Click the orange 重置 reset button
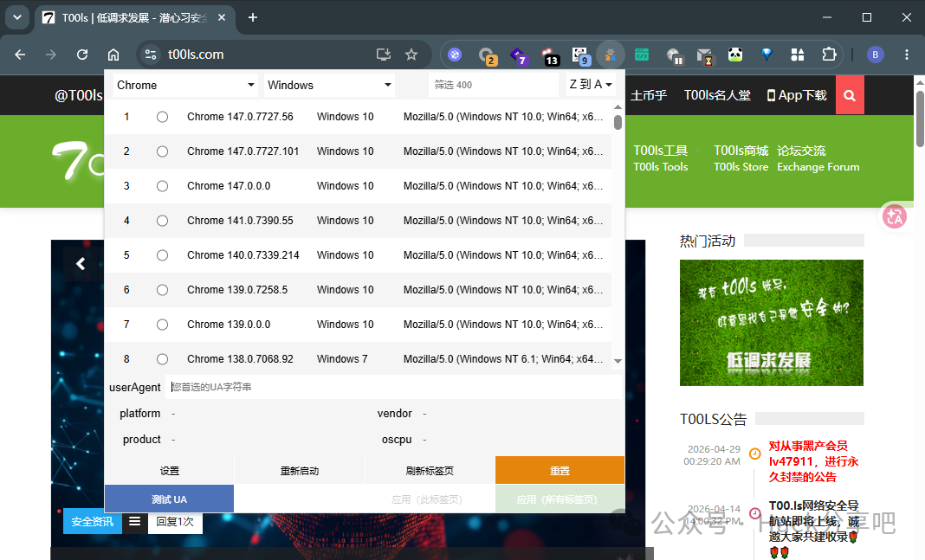925x560 pixels. coord(560,470)
